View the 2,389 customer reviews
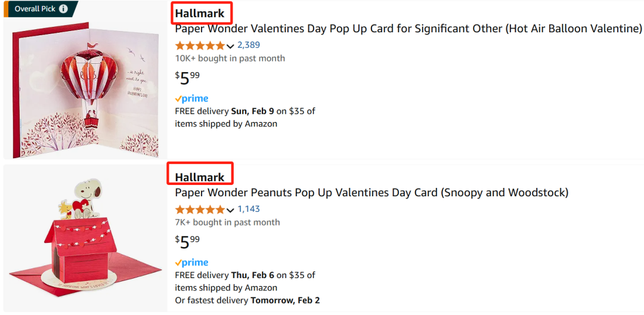The height and width of the screenshot is (315, 644). pos(249,45)
